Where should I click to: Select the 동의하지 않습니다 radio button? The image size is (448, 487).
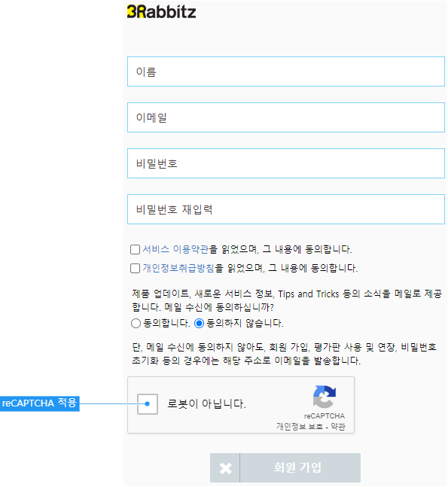[x=199, y=324]
